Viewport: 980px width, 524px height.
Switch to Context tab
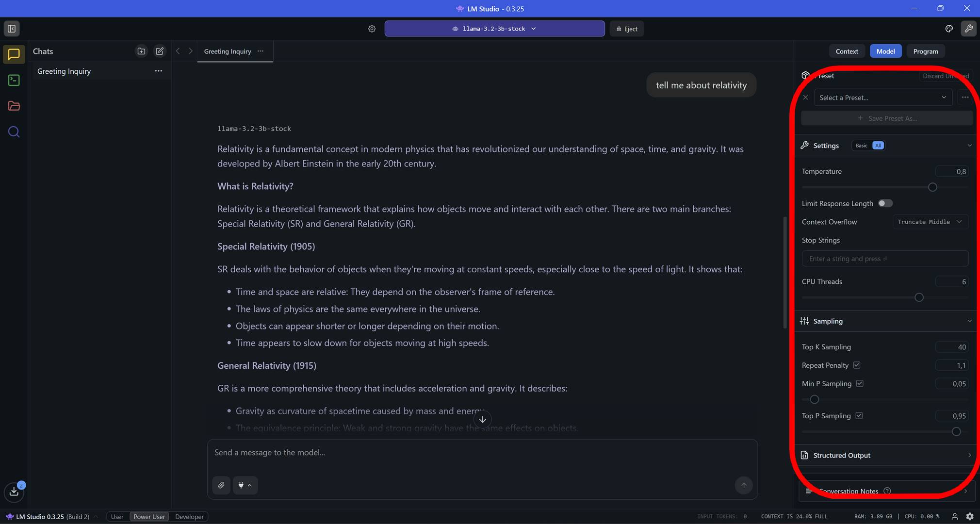[847, 51]
